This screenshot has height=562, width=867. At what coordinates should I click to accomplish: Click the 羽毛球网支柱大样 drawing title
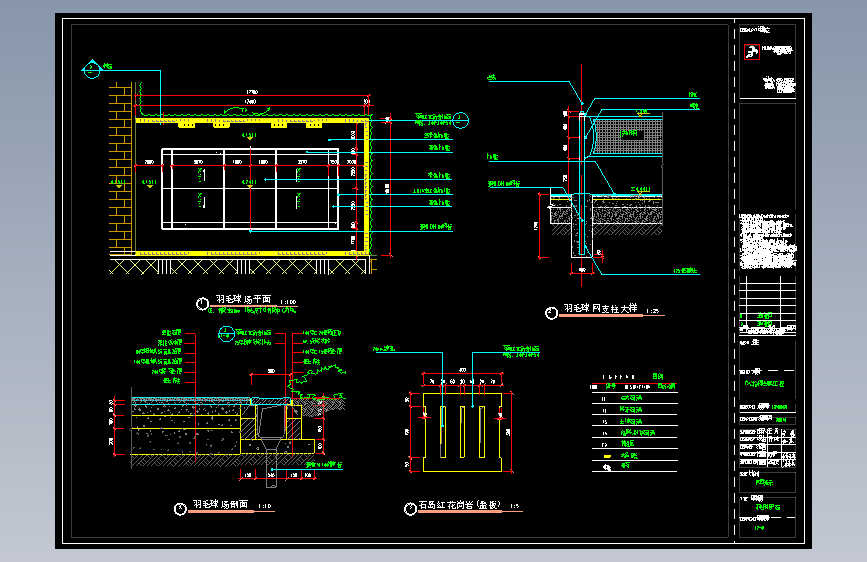pyautogui.click(x=600, y=308)
